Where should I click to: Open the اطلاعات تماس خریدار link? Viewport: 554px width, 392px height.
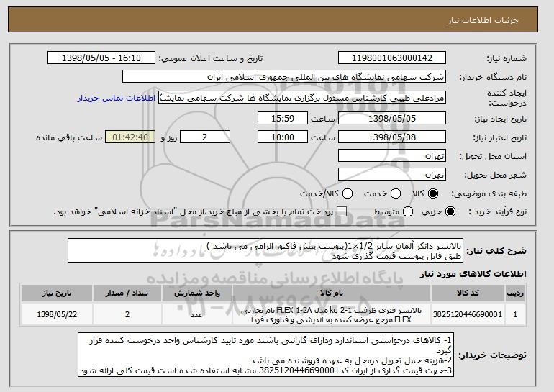click(117, 98)
